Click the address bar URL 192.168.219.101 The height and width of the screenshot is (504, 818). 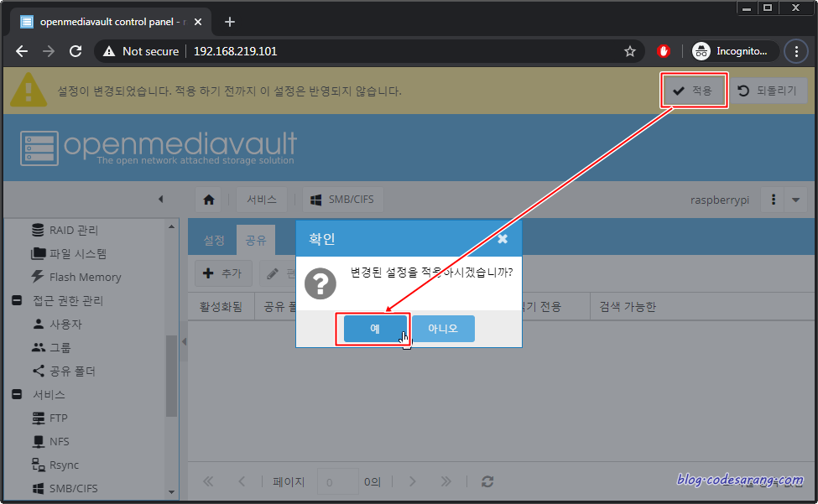[x=235, y=51]
